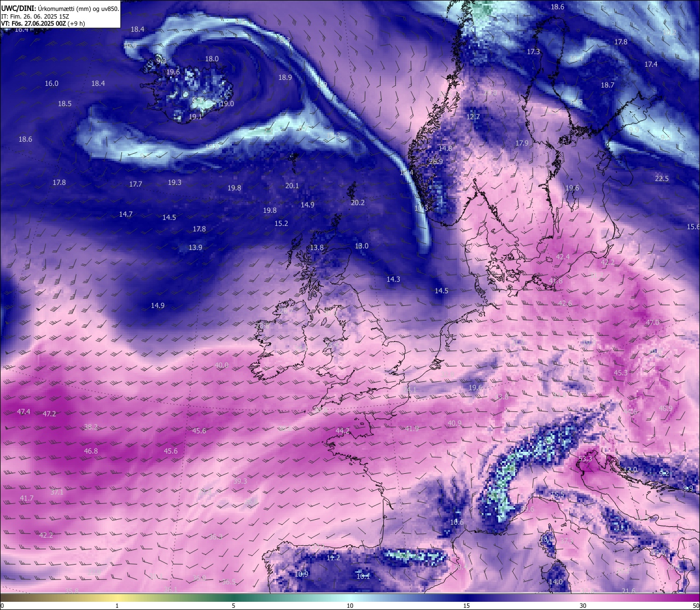Click the 42.6 value label
The height and width of the screenshot is (610, 700).
tap(565, 304)
